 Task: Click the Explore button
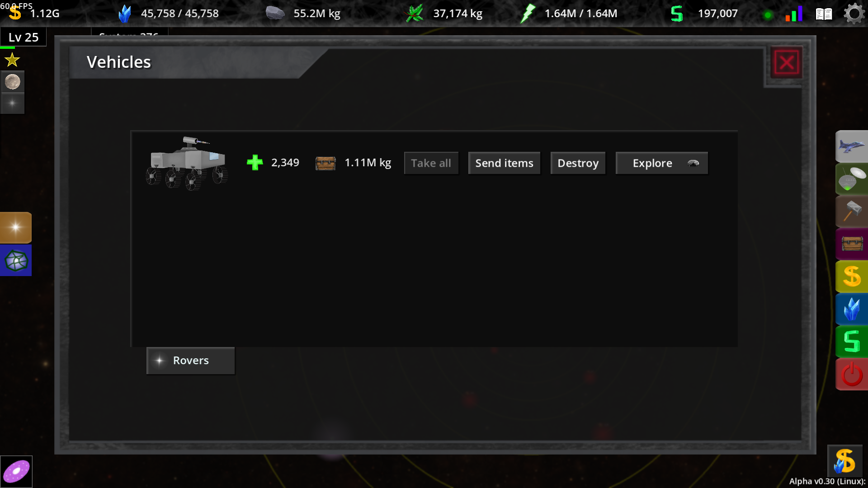coord(661,163)
